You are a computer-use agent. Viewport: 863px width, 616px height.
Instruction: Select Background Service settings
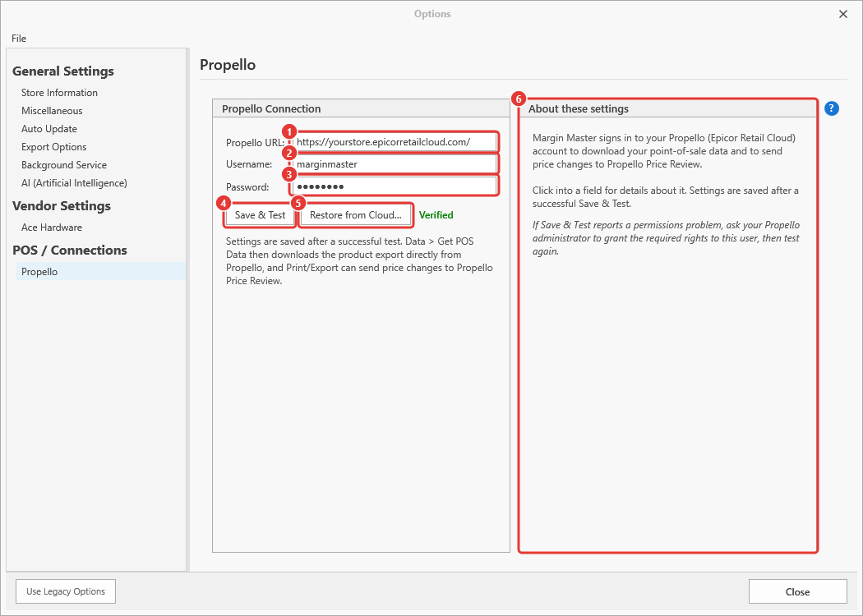pos(64,165)
